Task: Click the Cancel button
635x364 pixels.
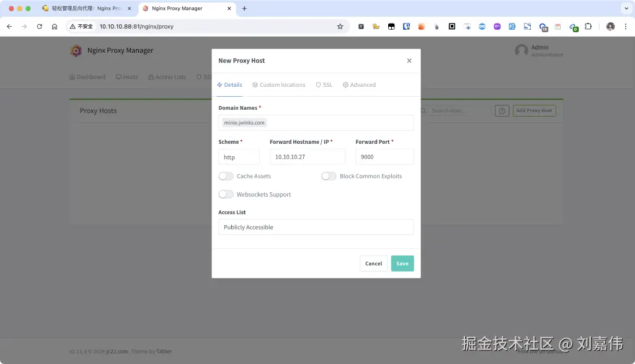Action: point(373,264)
